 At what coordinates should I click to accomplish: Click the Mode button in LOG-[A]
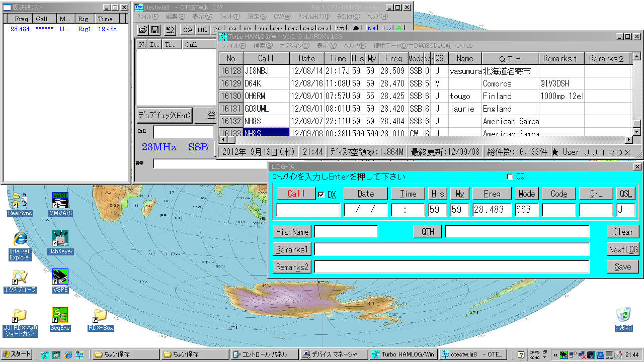coord(527,194)
